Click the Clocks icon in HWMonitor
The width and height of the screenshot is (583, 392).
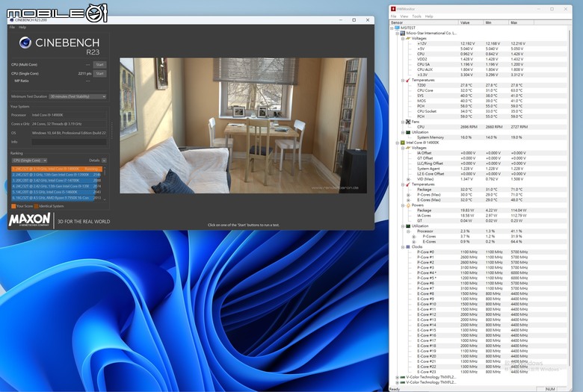[408, 246]
